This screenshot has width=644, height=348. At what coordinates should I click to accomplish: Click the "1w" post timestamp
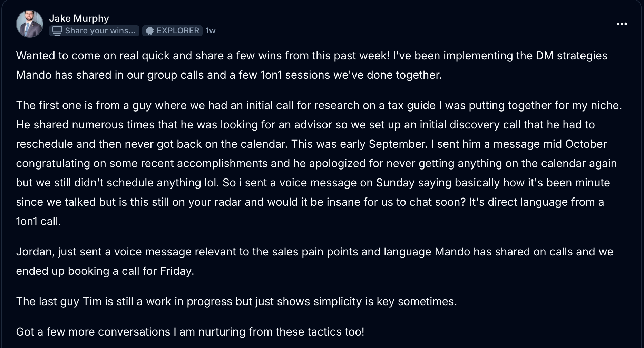coord(211,31)
